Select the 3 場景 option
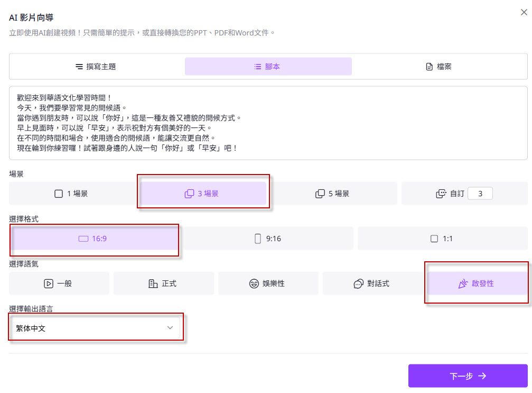 pyautogui.click(x=202, y=194)
